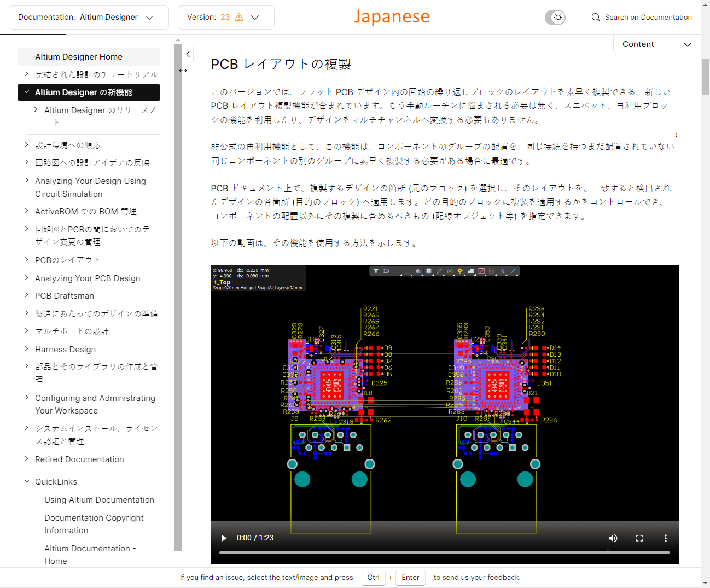The width and height of the screenshot is (710, 588).
Task: Collapse the Altium Designer の新機能 section chevron
Action: click(x=26, y=92)
